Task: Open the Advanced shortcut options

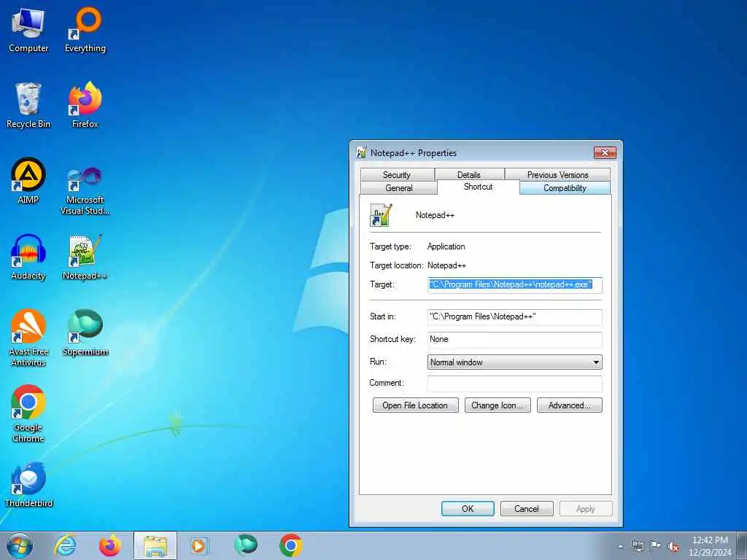Action: click(569, 405)
